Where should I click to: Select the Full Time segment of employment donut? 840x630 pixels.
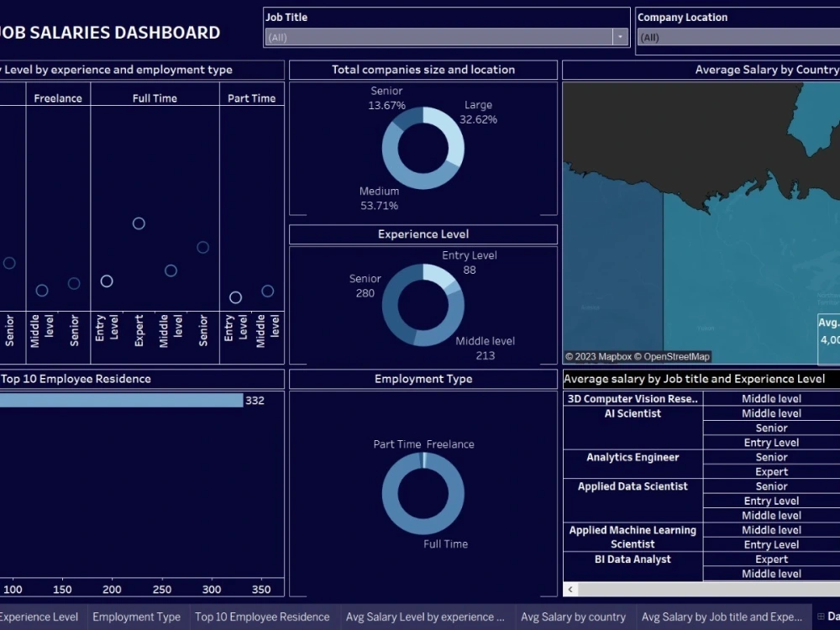(x=423, y=526)
